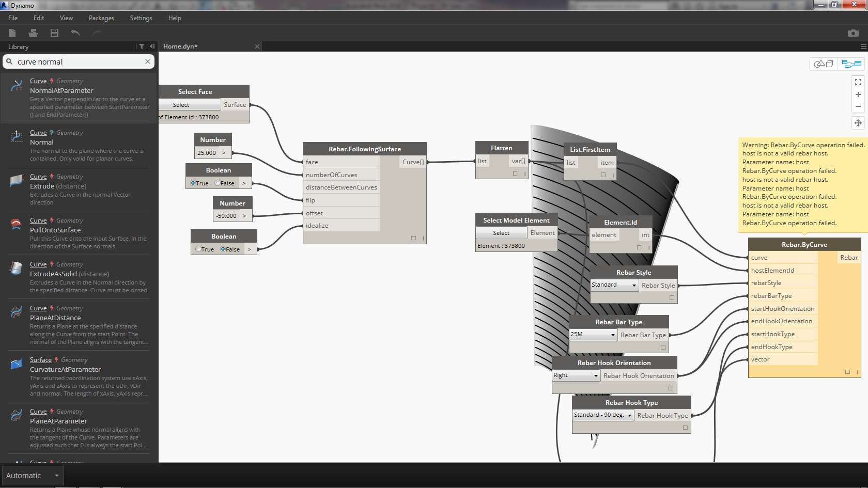Viewport: 868px width, 488px height.
Task: Click the Redo toolbar arrow
Action: (96, 33)
